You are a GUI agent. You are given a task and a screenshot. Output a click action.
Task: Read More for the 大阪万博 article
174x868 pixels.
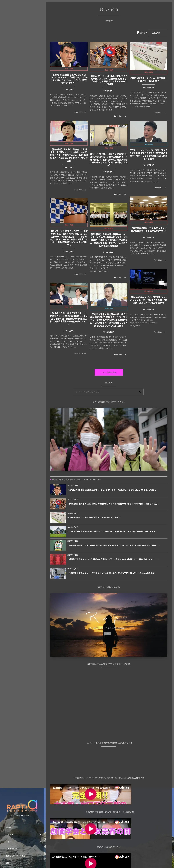(120, 116)
